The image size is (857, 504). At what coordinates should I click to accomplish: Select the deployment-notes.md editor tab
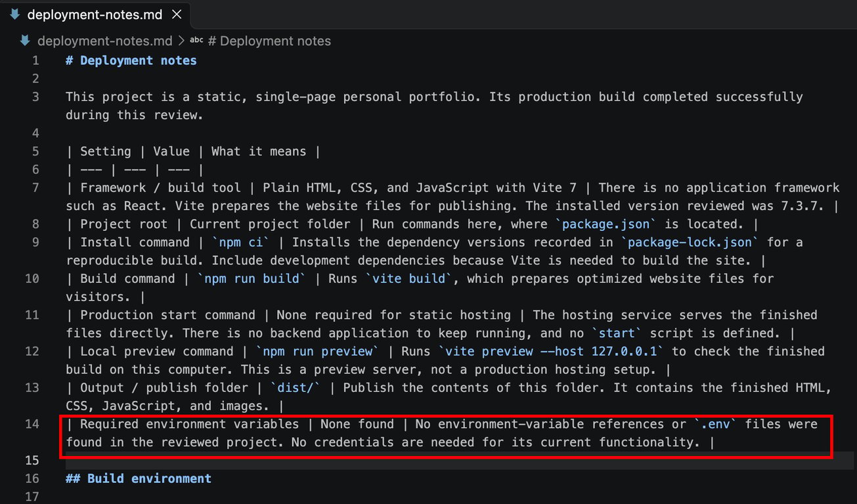(x=95, y=14)
